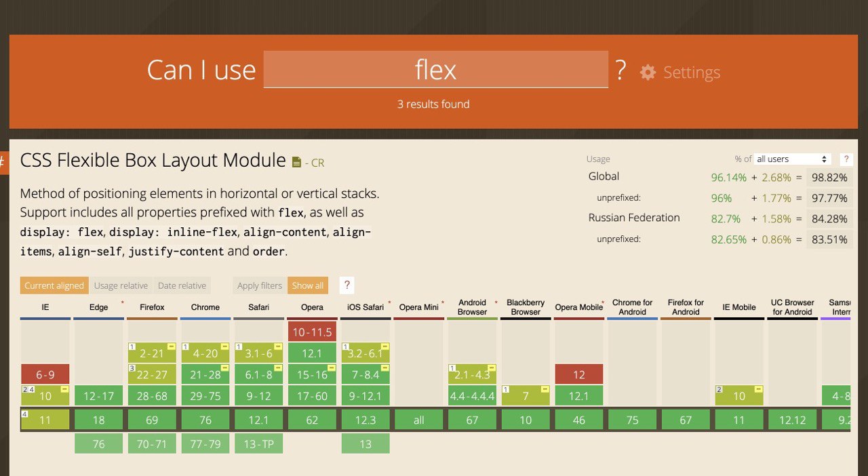868x476 pixels.
Task: Click the iOS Safari 3.2-6.1 cell
Action: pos(366,353)
